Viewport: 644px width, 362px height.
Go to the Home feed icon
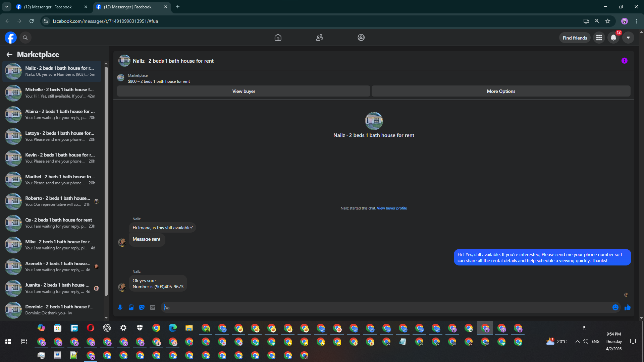[278, 38]
